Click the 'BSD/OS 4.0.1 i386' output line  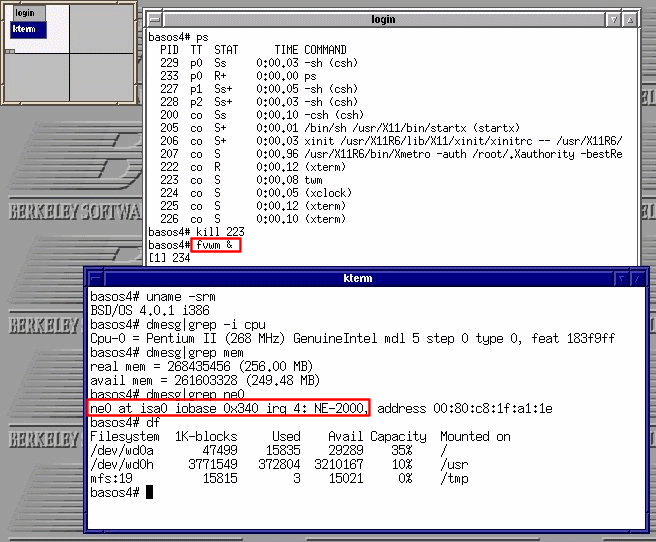point(150,310)
